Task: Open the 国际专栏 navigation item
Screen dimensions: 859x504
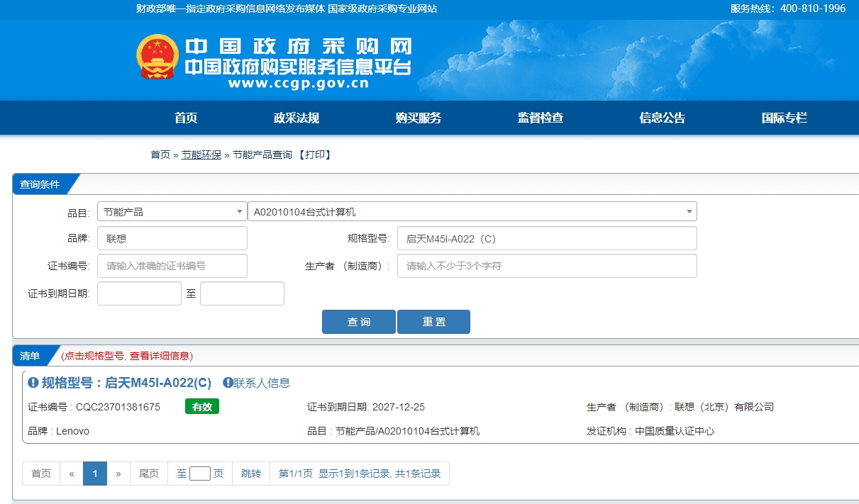Action: 785,118
